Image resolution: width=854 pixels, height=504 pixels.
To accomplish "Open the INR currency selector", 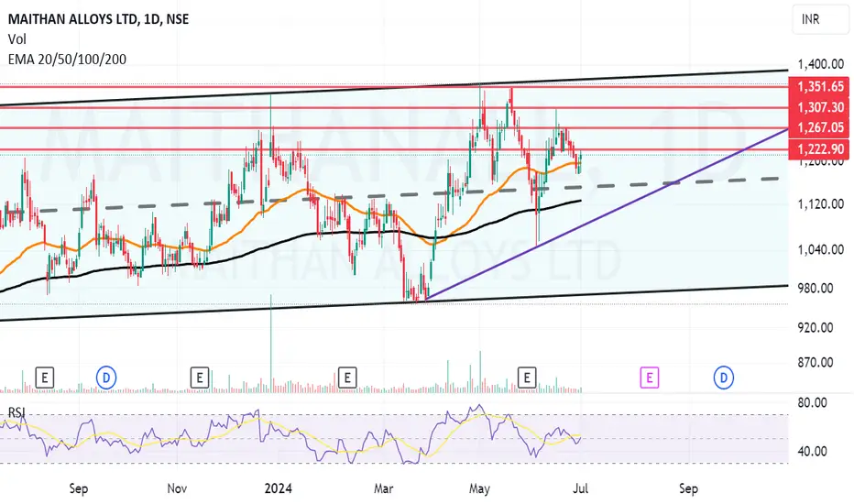I will pos(820,19).
